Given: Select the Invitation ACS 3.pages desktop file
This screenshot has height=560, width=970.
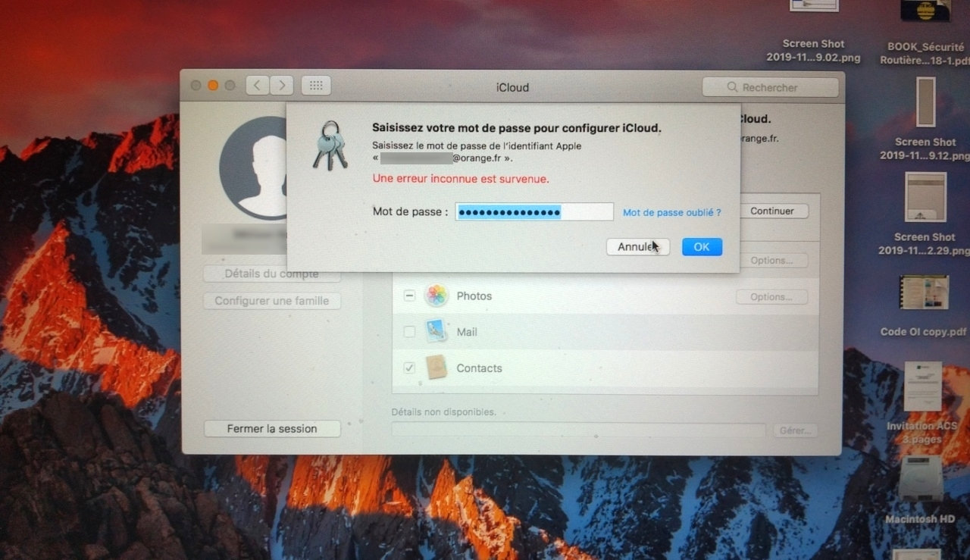Looking at the screenshot, I should click(x=922, y=403).
